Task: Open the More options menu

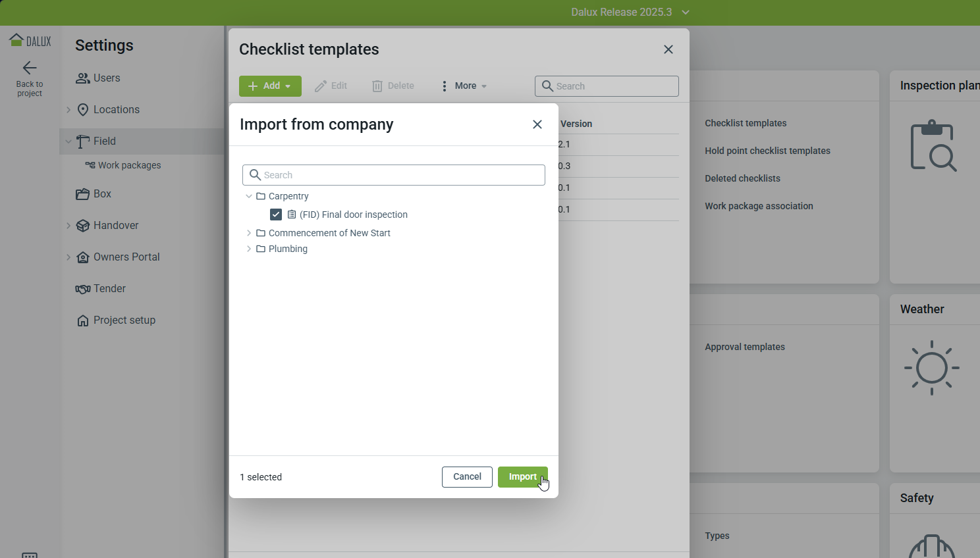Action: point(464,86)
